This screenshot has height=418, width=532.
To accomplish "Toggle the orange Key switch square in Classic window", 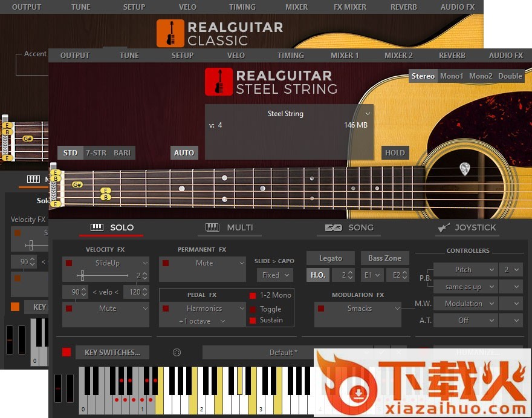I will (x=15, y=307).
